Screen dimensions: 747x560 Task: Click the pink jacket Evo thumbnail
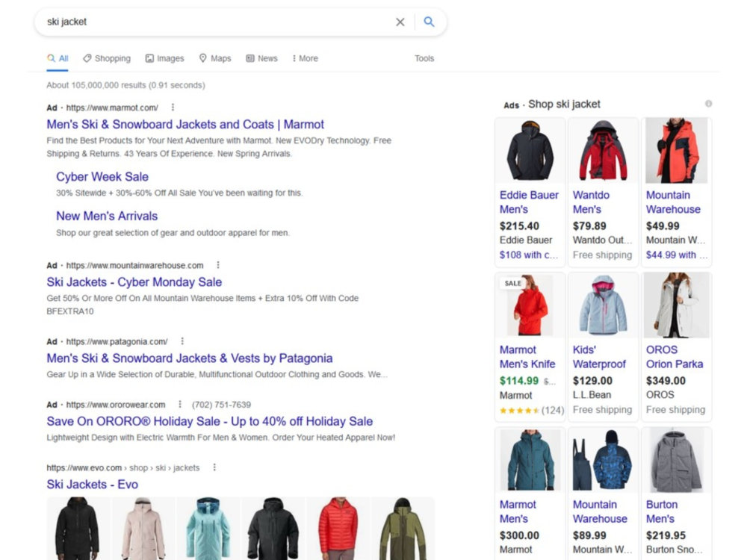click(143, 528)
